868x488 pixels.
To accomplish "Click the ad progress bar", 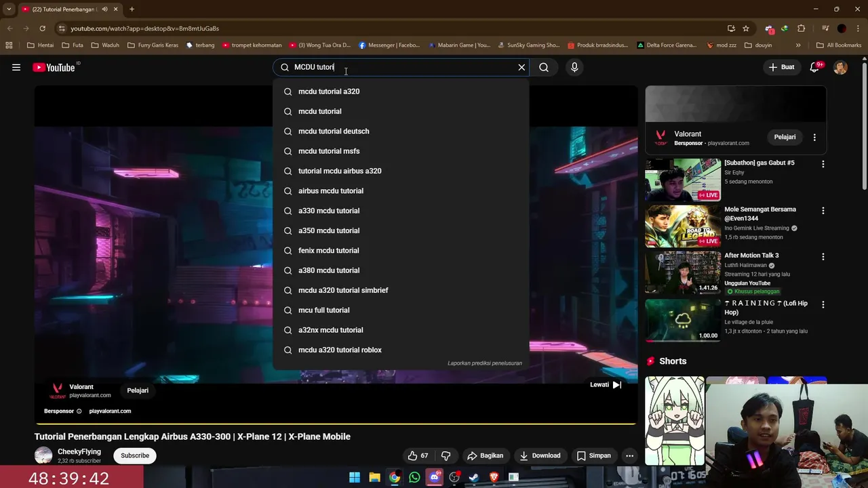I will pos(336,423).
